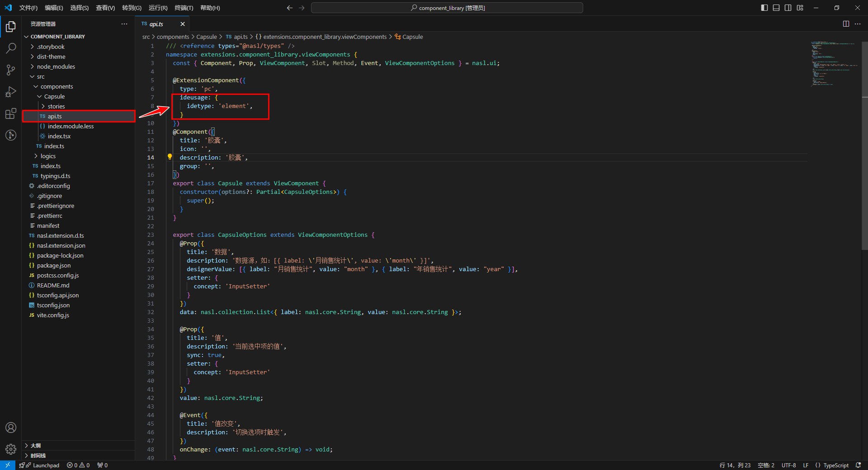The width and height of the screenshot is (868, 470).
Task: Open the Manage gear icon
Action: pyautogui.click(x=11, y=449)
